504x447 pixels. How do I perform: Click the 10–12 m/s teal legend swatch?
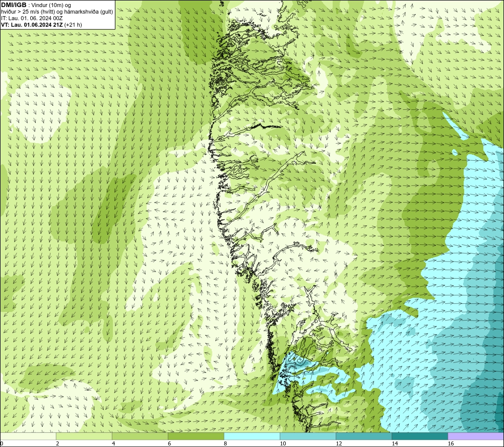307,436
